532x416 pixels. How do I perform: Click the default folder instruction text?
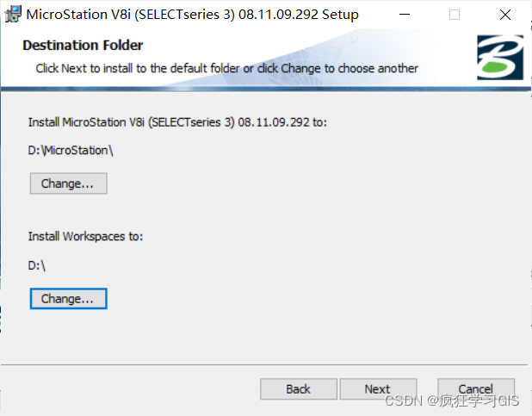tap(226, 68)
